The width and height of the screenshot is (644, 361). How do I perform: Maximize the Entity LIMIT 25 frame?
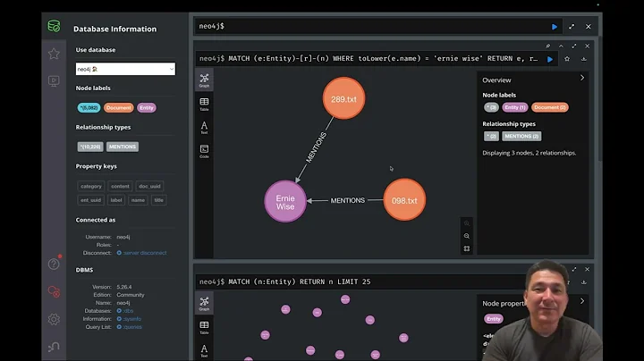pos(574,269)
